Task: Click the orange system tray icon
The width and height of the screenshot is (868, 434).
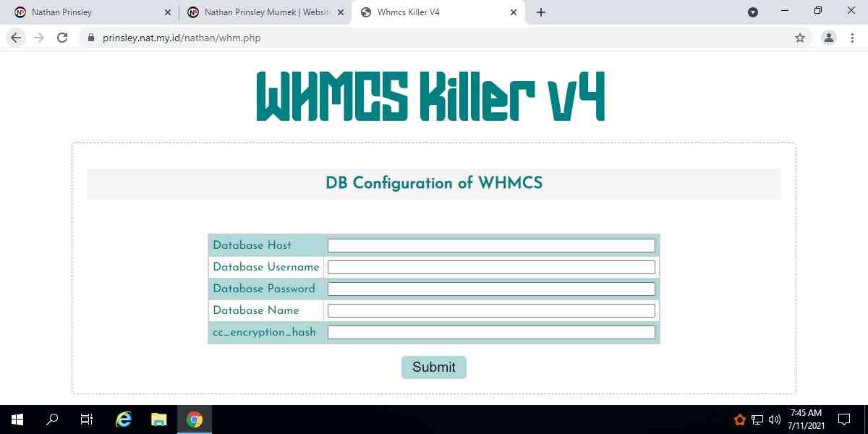Action: click(740, 420)
